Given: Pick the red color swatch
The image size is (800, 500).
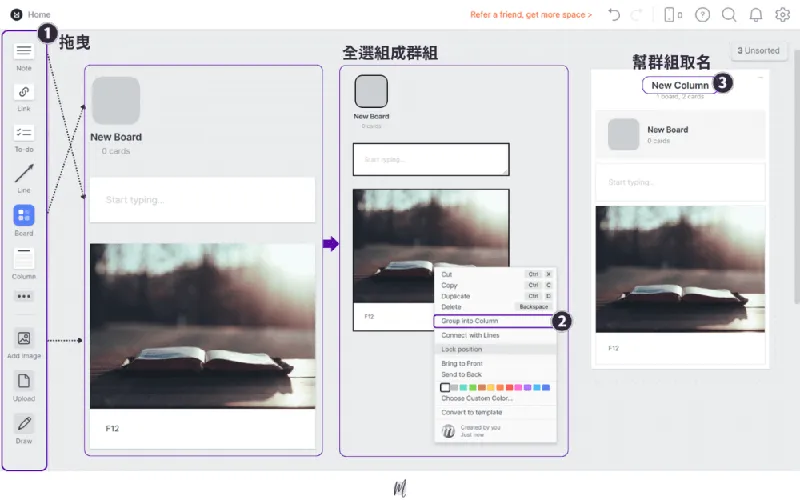Looking at the screenshot, I should [509, 387].
